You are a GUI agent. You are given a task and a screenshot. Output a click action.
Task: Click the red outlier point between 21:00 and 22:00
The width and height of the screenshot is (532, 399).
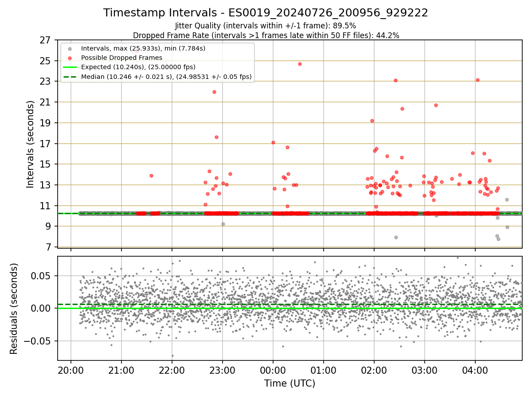(151, 176)
